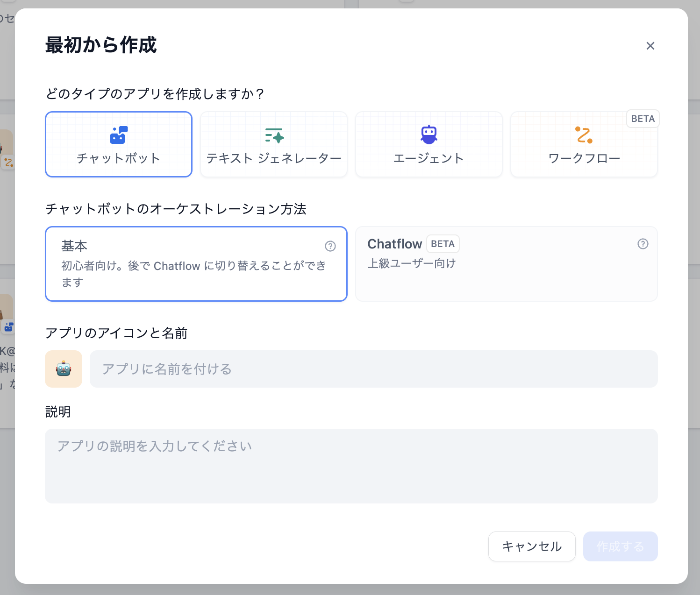Click the 最初から作成 dialog title

pos(101,45)
